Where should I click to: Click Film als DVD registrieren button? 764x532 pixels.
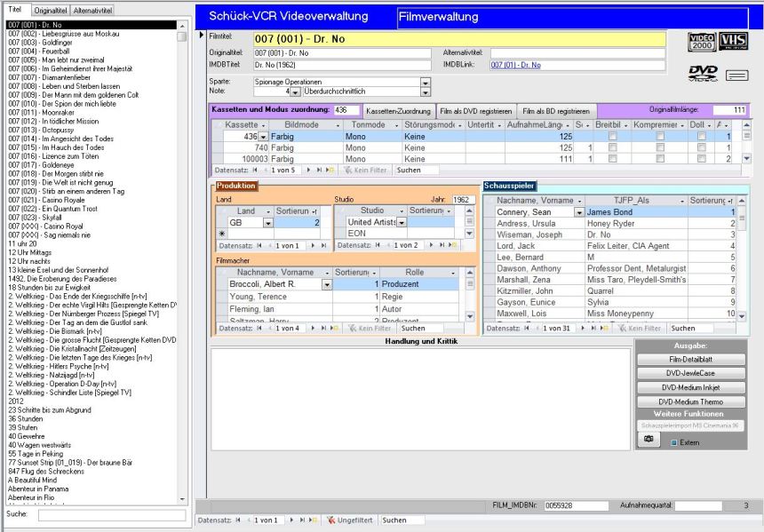(476, 110)
